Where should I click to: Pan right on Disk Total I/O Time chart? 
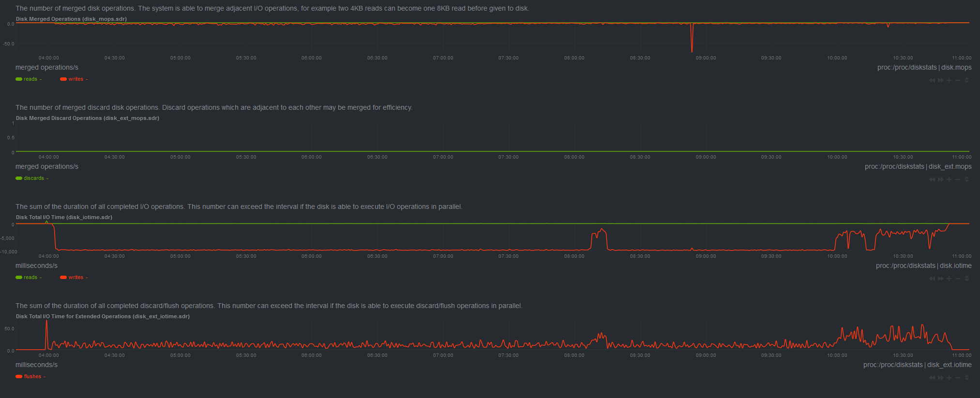(941, 279)
